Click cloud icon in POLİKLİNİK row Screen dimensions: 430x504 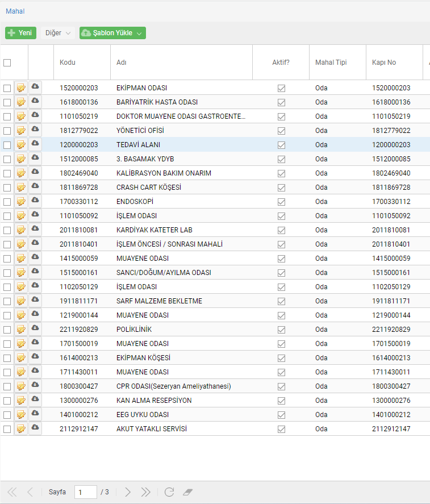[35, 328]
